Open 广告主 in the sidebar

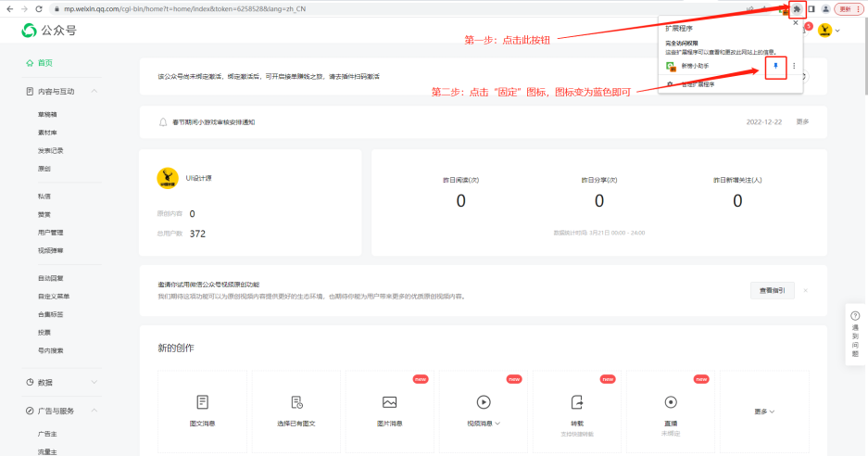47,435
